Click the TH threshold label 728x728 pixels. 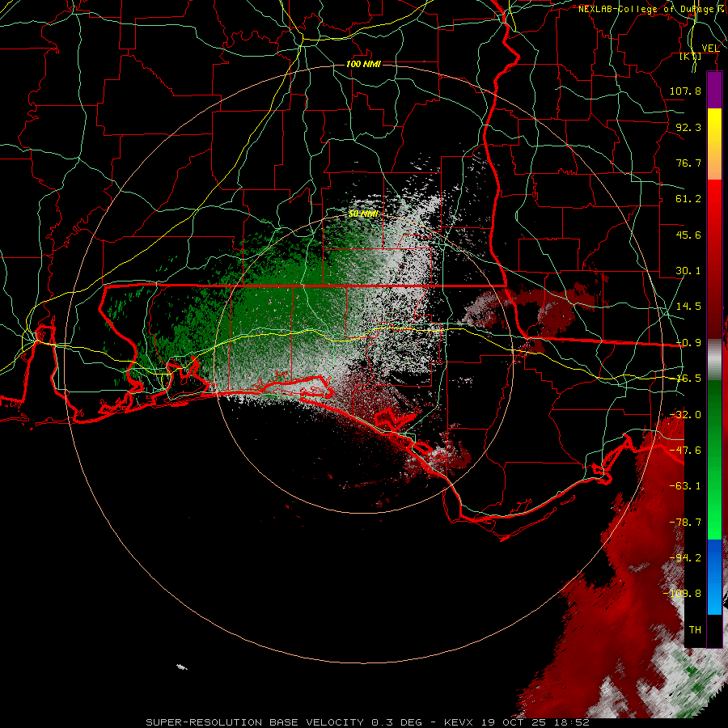tap(695, 630)
